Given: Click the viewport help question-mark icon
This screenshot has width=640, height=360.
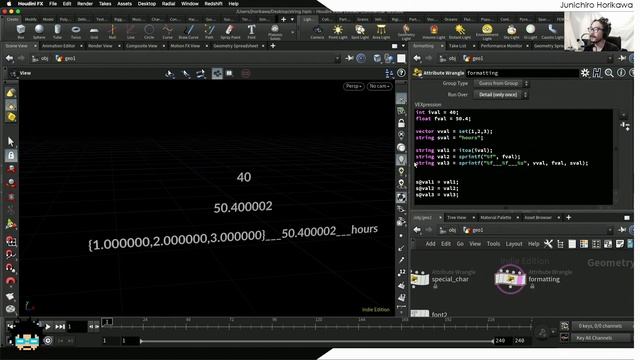Looking at the screenshot, I should point(401,73).
